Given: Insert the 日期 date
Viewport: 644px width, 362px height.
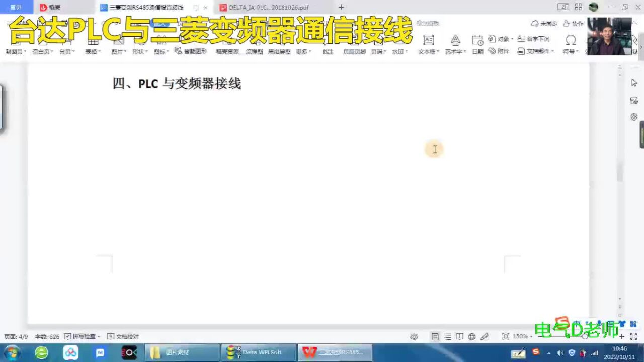Looking at the screenshot, I should [477, 45].
